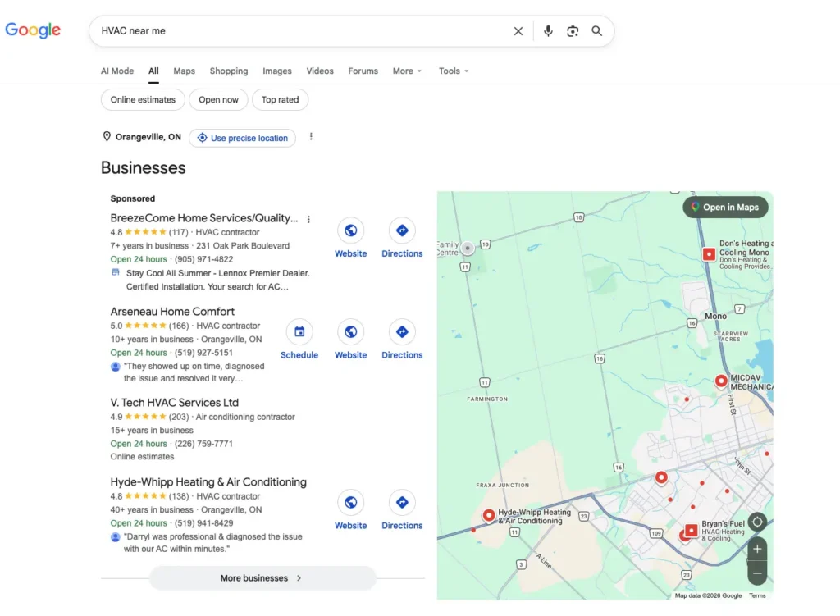Image resolution: width=840 pixels, height=616 pixels.
Task: Select Don's Heating & Cooling map pin
Action: pyautogui.click(x=709, y=254)
